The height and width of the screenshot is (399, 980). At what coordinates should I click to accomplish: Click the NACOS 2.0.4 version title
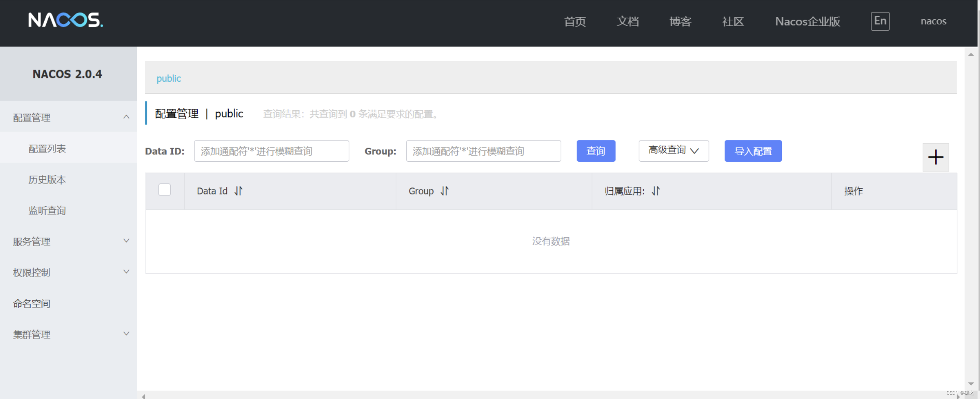tap(67, 74)
